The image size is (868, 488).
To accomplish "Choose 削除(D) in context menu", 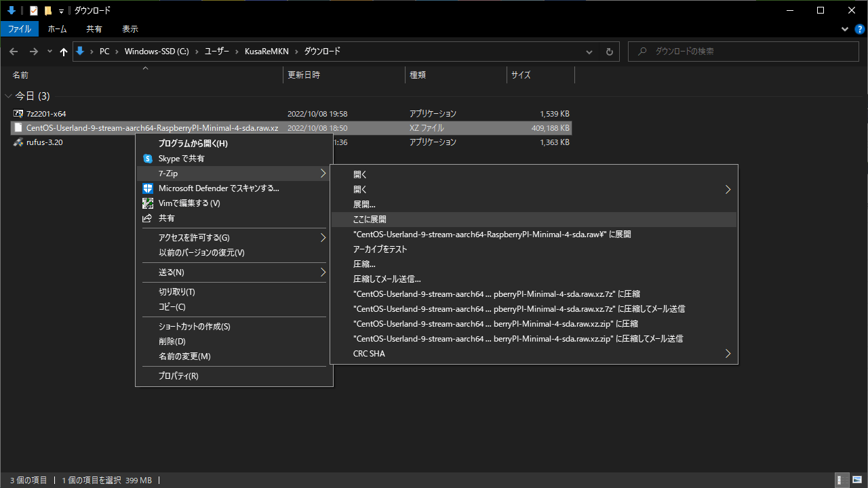I will [x=234, y=342].
